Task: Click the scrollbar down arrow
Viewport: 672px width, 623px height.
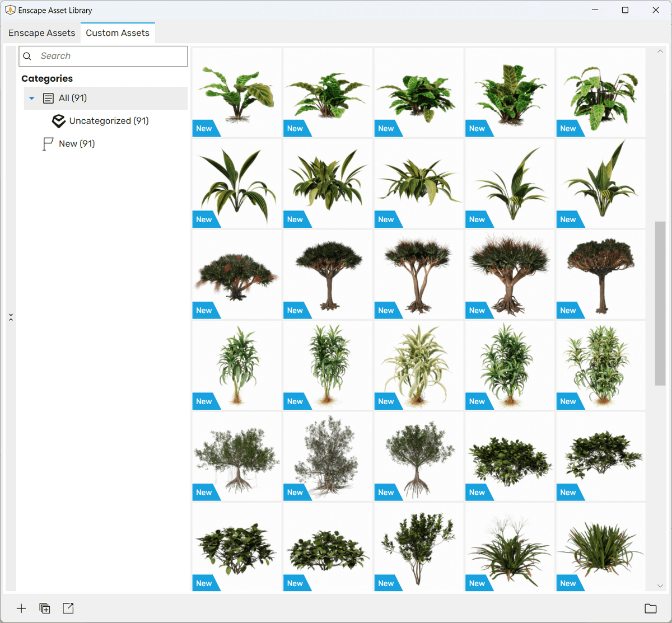Action: click(660, 586)
